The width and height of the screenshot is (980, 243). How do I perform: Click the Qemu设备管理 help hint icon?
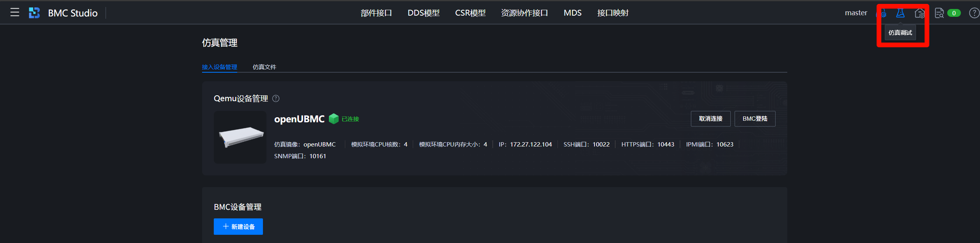pos(276,98)
